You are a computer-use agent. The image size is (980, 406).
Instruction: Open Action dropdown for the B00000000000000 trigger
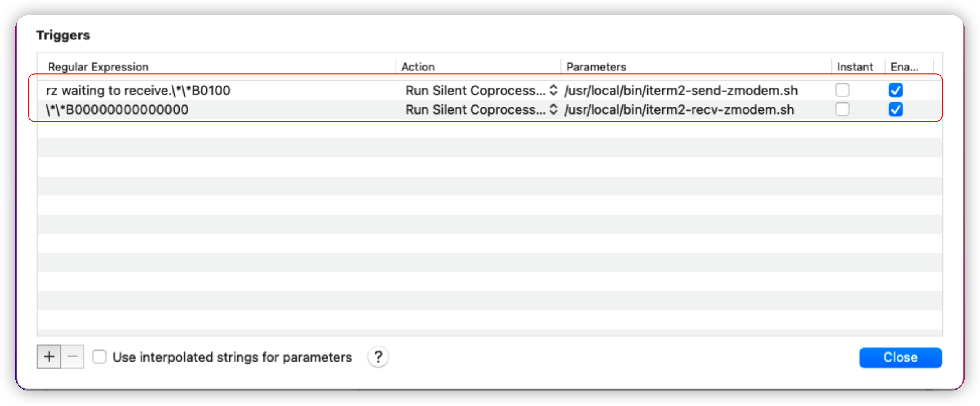tap(481, 110)
